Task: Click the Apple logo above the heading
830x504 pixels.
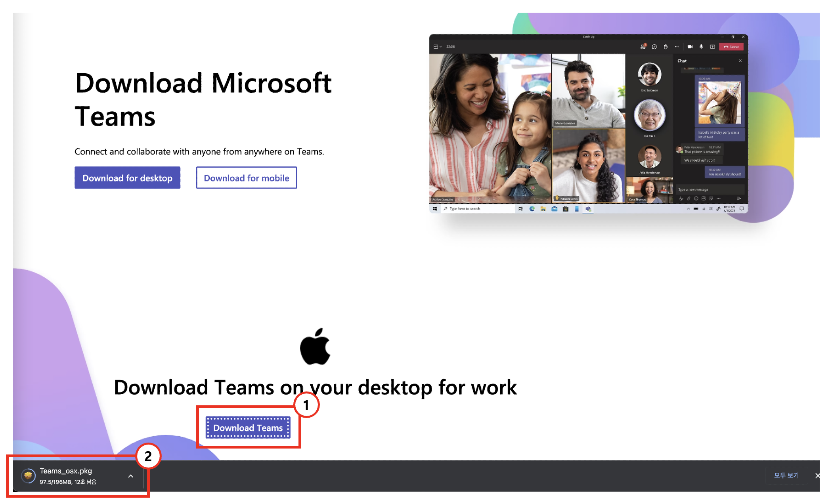Action: pos(315,346)
